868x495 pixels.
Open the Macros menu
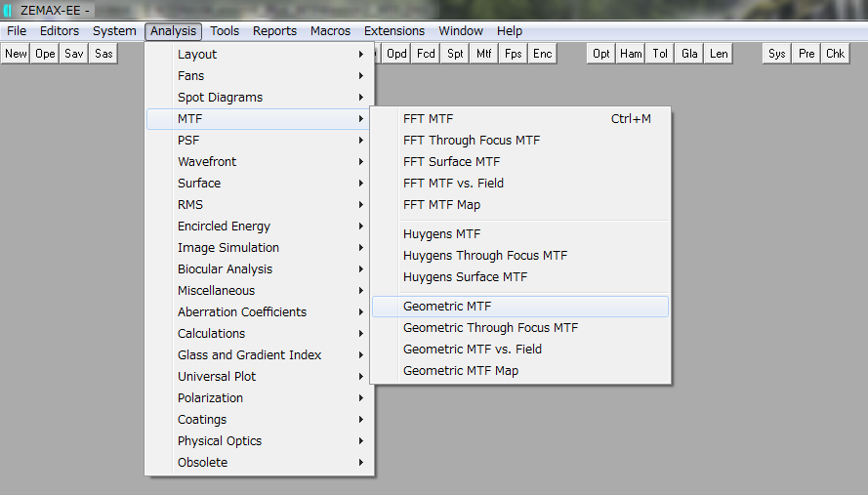click(x=330, y=31)
